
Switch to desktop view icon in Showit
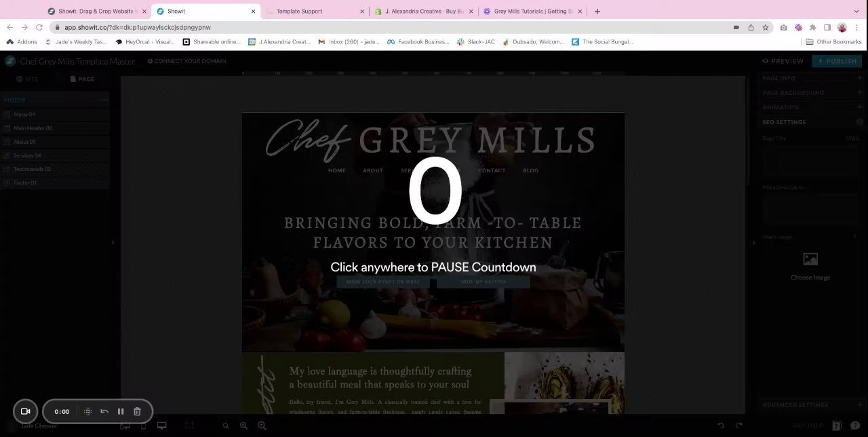[x=161, y=425]
